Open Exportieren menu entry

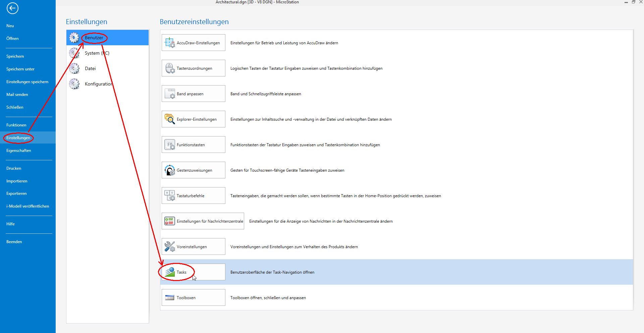pos(16,193)
